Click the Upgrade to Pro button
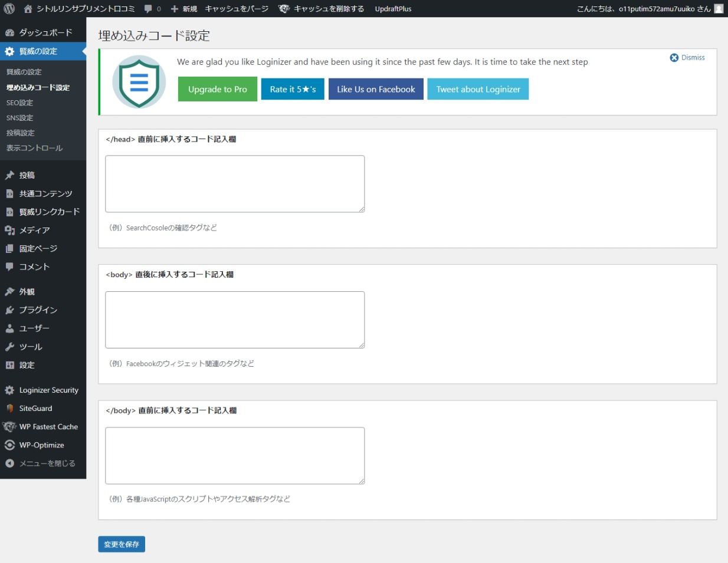Screen dimensions: 728x563 pyautogui.click(x=217, y=89)
